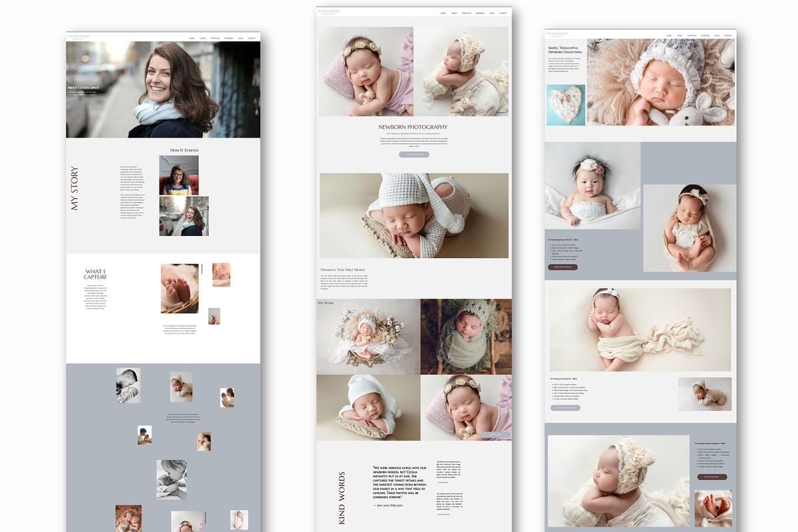Image resolution: width=798 pixels, height=532 pixels.
Task: Open the wide baby in white bunny hat photo
Action: 414,215
